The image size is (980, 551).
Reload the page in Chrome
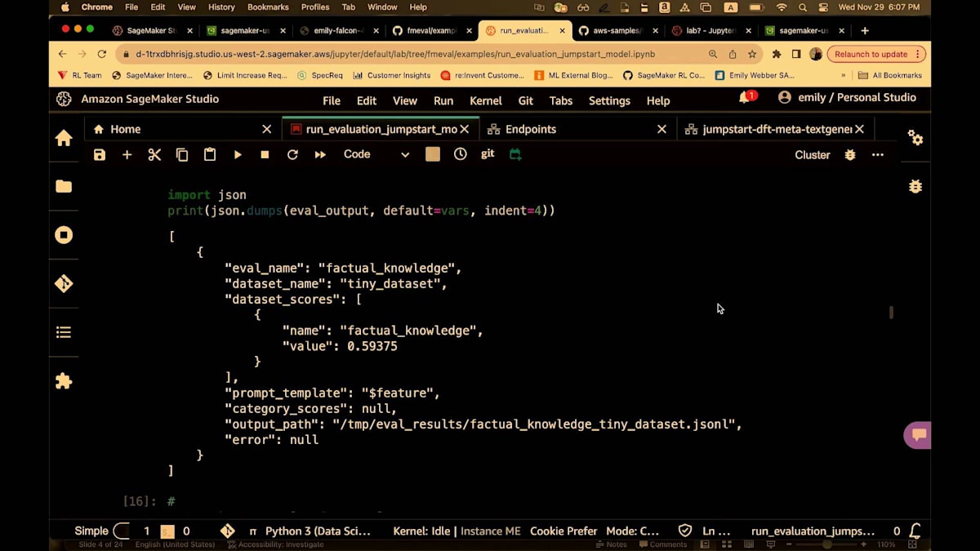click(x=102, y=54)
